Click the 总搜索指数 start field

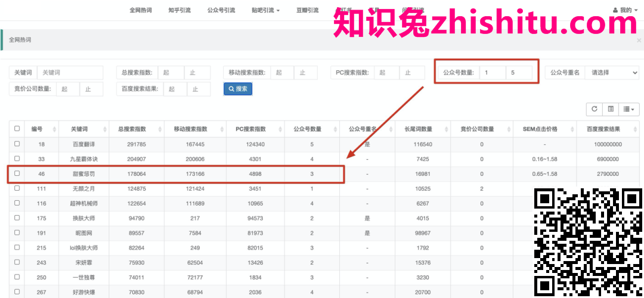(171, 73)
